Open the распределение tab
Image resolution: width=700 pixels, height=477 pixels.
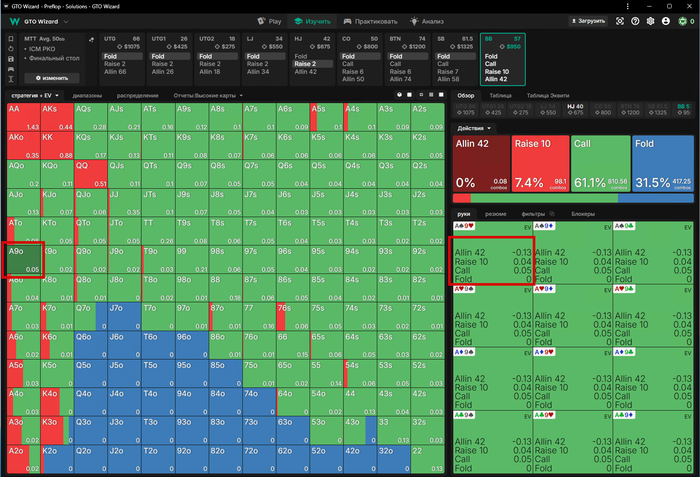(138, 96)
